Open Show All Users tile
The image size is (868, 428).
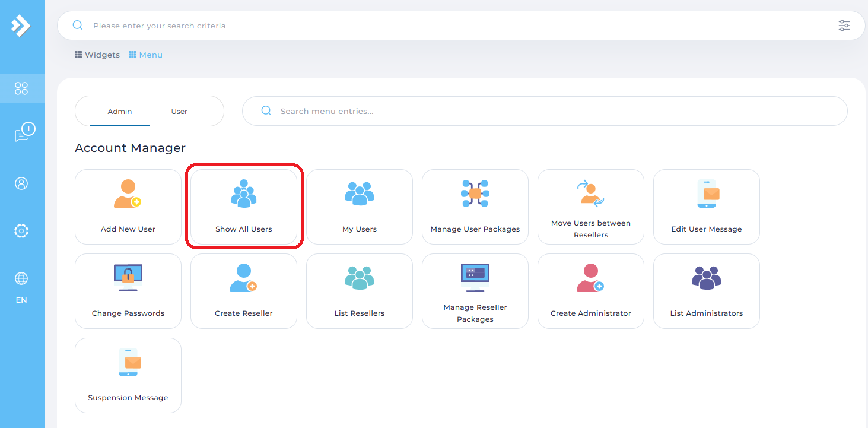pyautogui.click(x=244, y=207)
